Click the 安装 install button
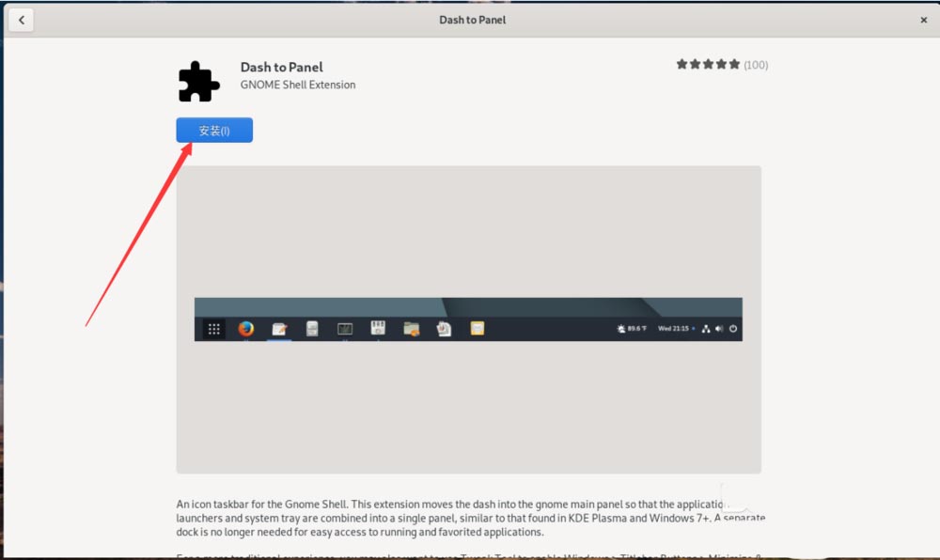 coord(214,131)
